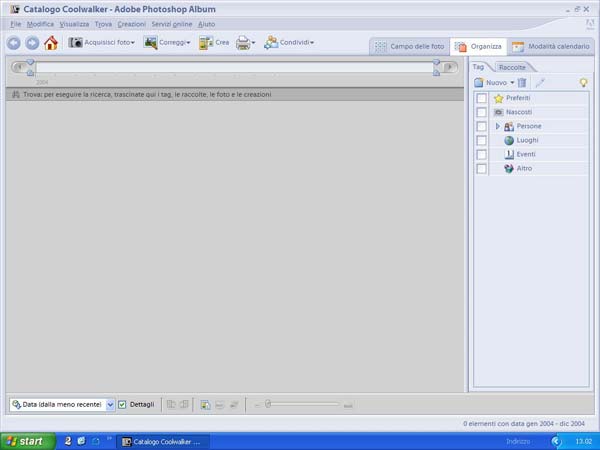The image size is (600, 450).
Task: Click the Preferiti star icon
Action: click(498, 98)
